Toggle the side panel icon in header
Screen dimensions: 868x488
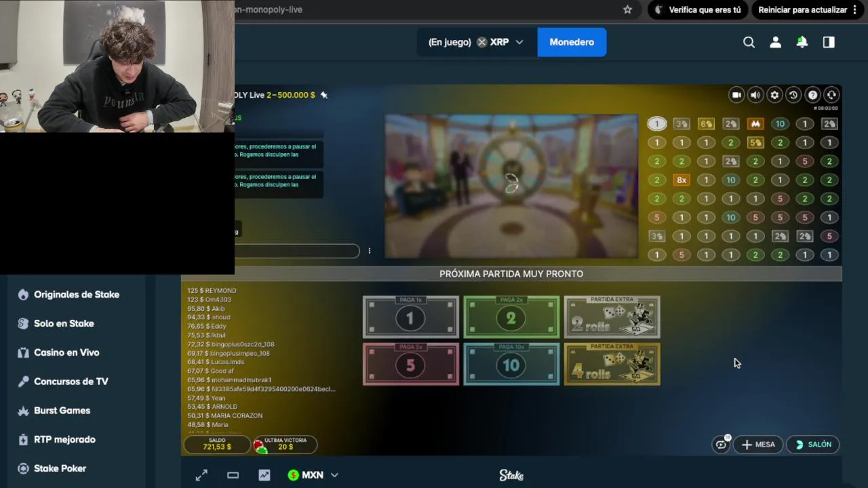829,42
